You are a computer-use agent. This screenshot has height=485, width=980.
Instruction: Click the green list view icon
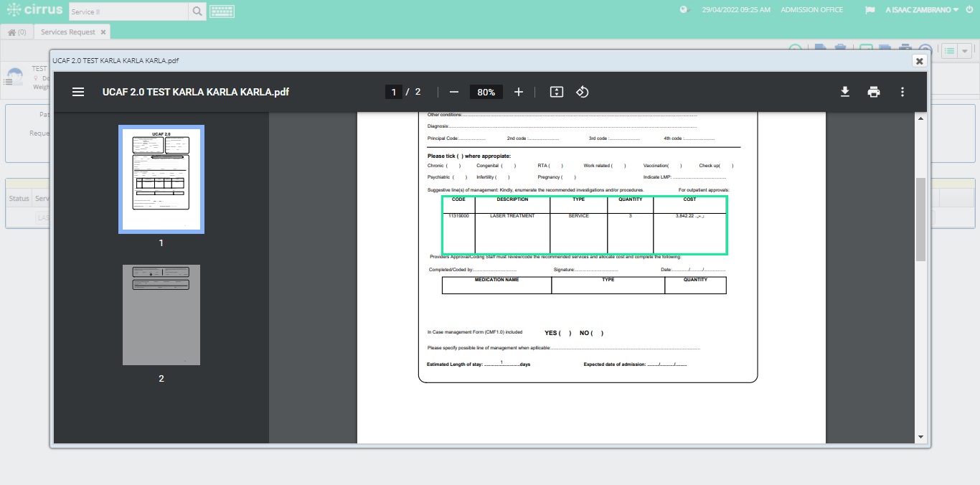[950, 50]
